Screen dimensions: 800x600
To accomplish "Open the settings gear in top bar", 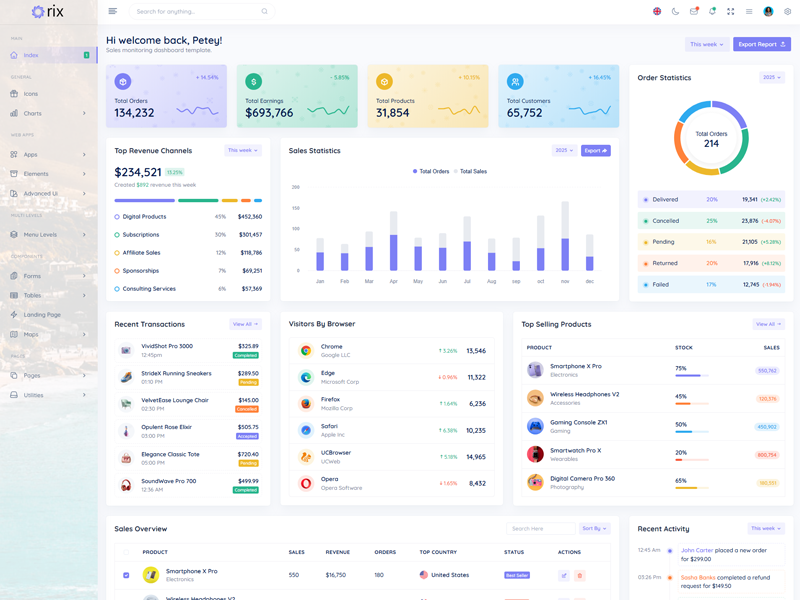I will [787, 11].
